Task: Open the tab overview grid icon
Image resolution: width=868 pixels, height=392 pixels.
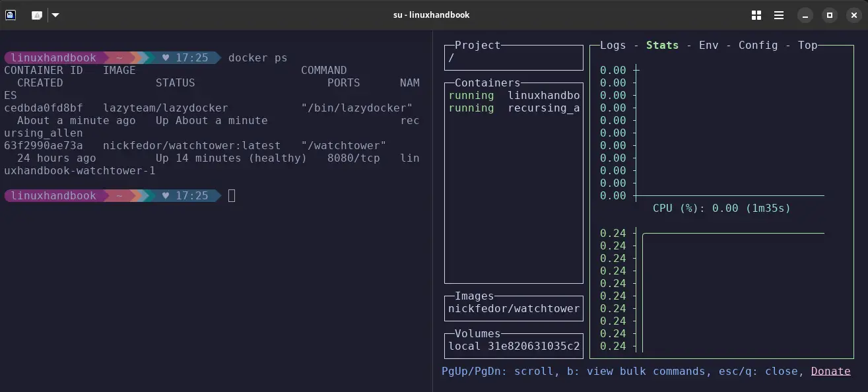Action: pyautogui.click(x=755, y=15)
